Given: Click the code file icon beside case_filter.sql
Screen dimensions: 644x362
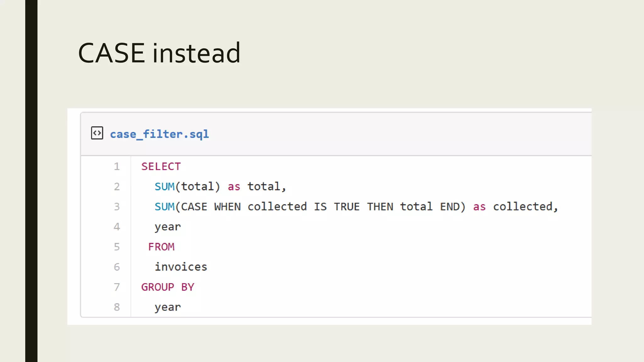Looking at the screenshot, I should point(97,133).
